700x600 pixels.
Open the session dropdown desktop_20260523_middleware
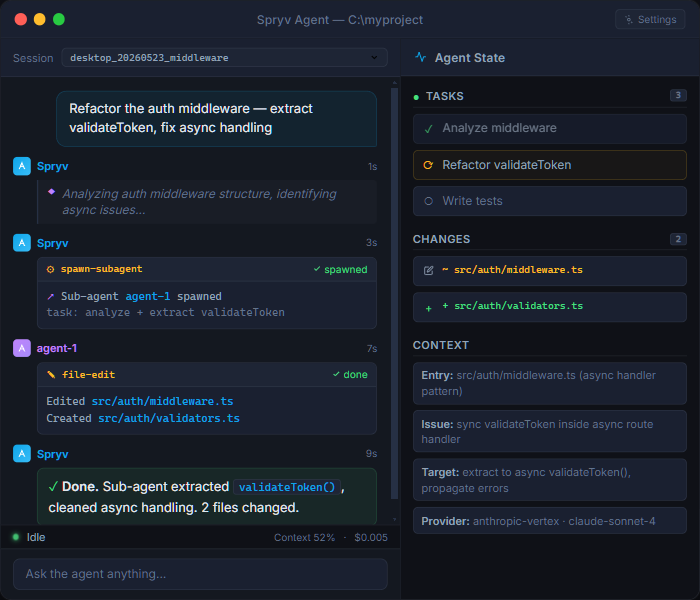(224, 58)
